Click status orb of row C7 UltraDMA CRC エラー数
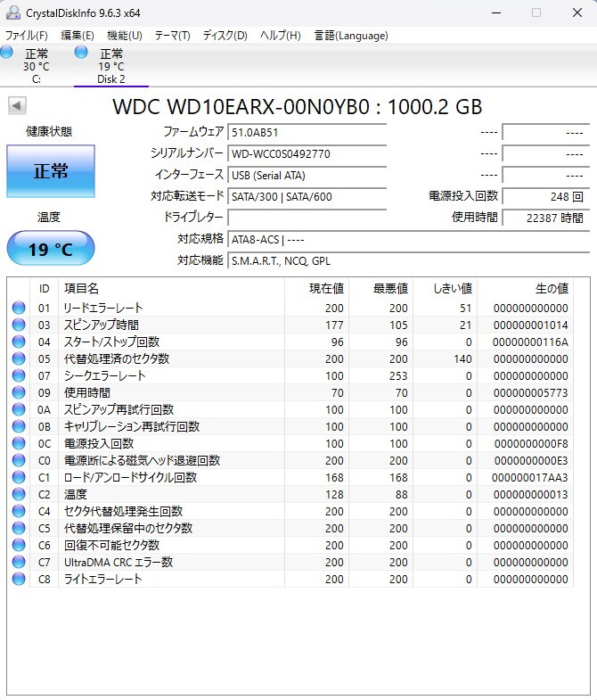Image resolution: width=597 pixels, height=700 pixels. tap(19, 562)
